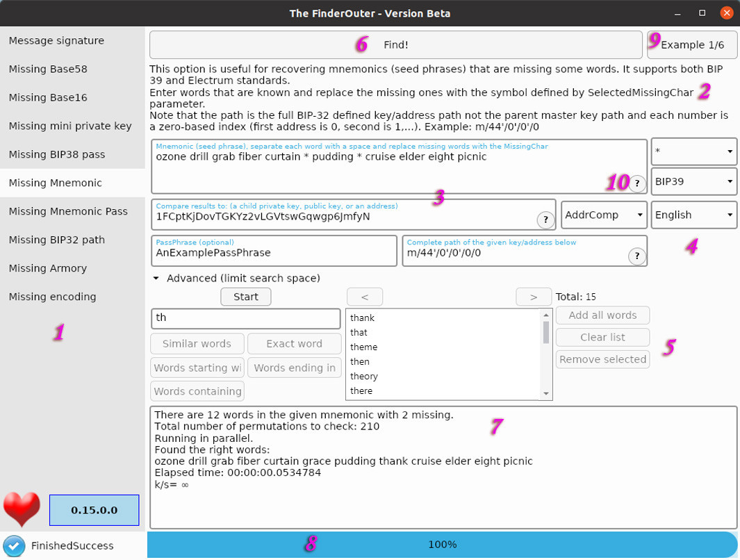The width and height of the screenshot is (740, 560).
Task: Click the FinishedSuccess checkmark status icon
Action: click(x=14, y=546)
